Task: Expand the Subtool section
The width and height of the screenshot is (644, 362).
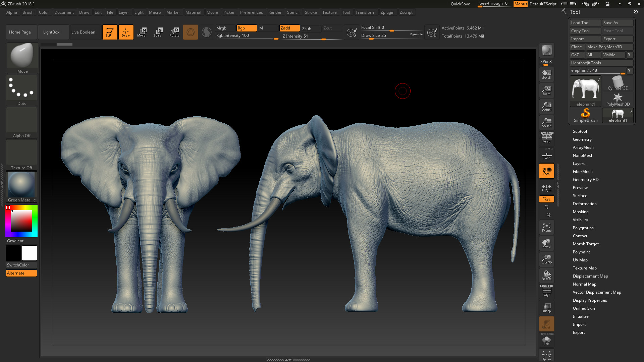Action: click(x=580, y=131)
